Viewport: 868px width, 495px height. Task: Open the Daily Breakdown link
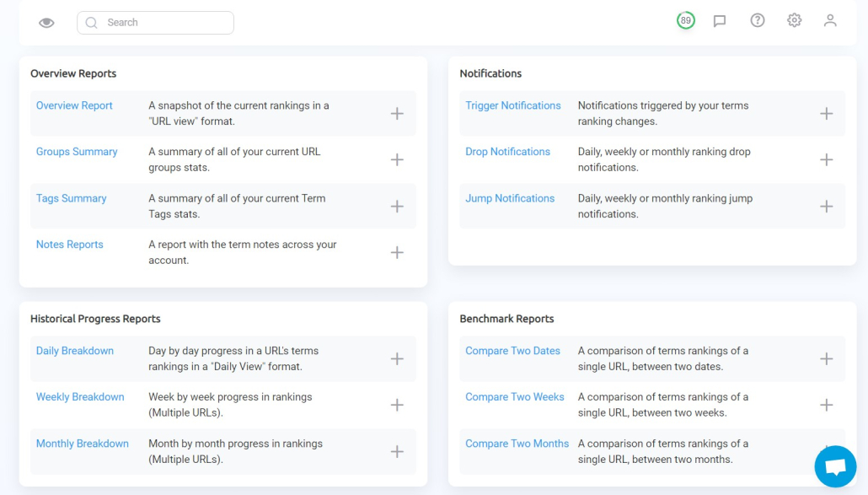point(75,351)
